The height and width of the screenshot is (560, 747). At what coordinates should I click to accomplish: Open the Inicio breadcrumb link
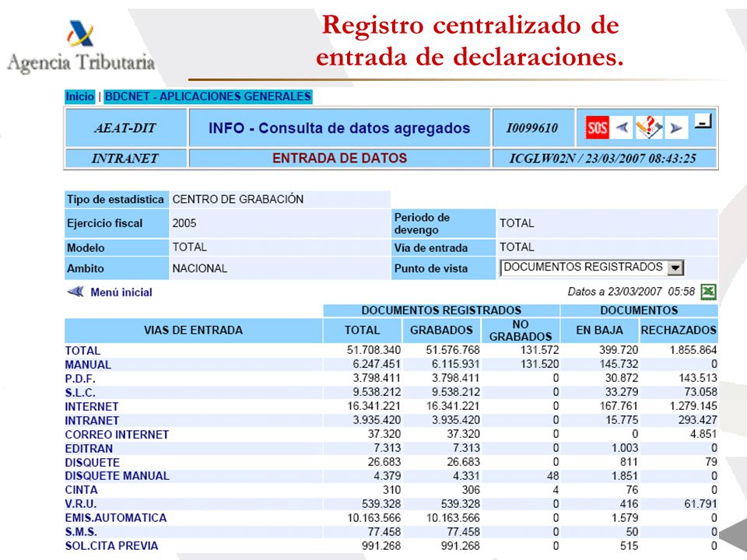coord(79,96)
